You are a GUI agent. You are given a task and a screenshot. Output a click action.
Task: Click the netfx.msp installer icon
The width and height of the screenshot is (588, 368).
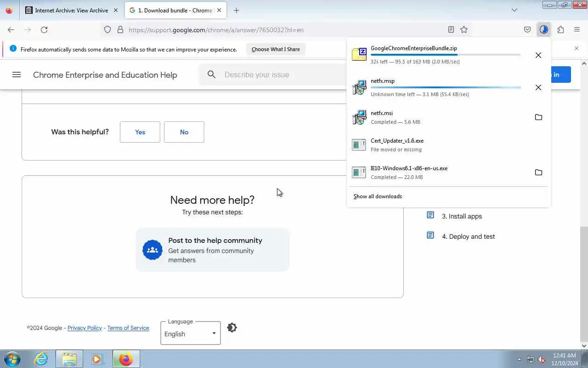(359, 88)
